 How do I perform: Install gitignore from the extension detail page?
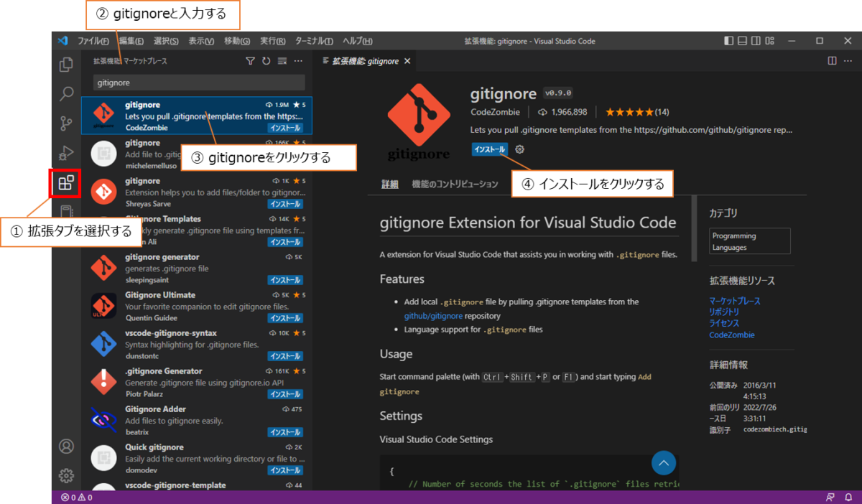[x=490, y=149]
